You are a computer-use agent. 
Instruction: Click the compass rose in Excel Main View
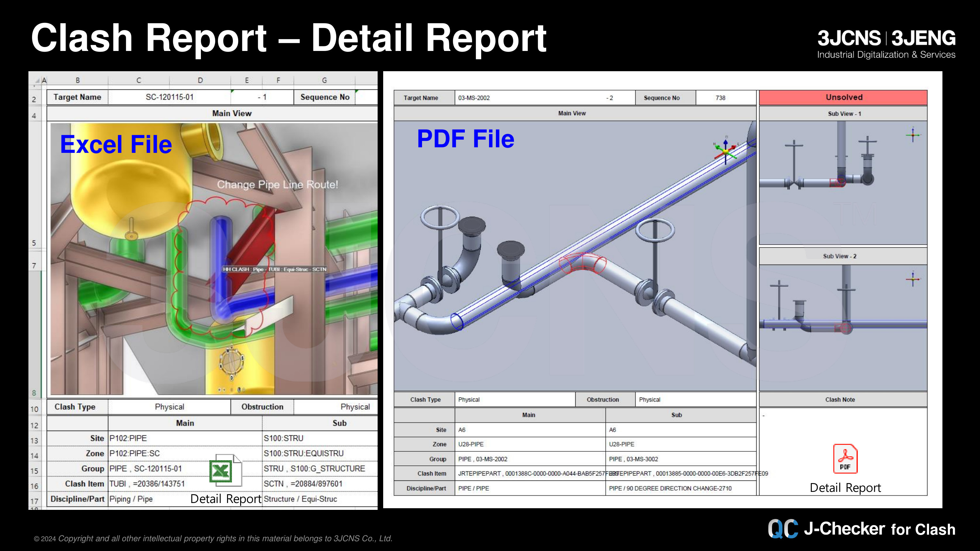point(231,363)
